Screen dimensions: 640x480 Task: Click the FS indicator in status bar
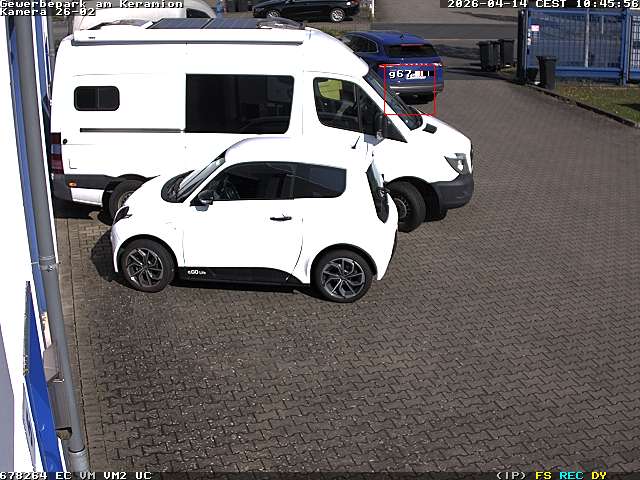(543, 475)
